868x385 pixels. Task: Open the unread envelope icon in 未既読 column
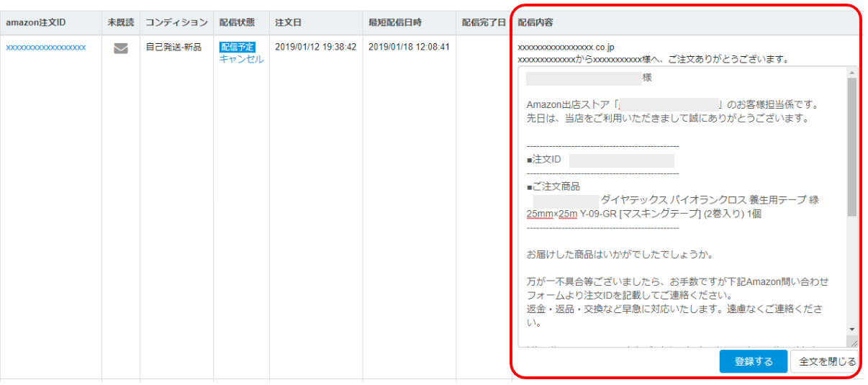(x=121, y=49)
